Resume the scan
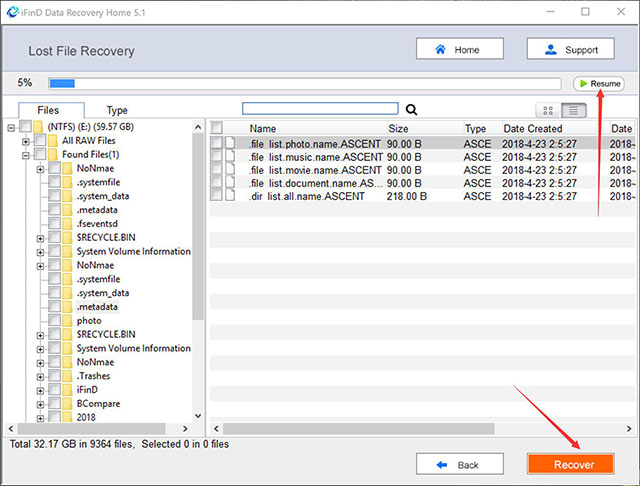640x486 pixels. tap(599, 84)
